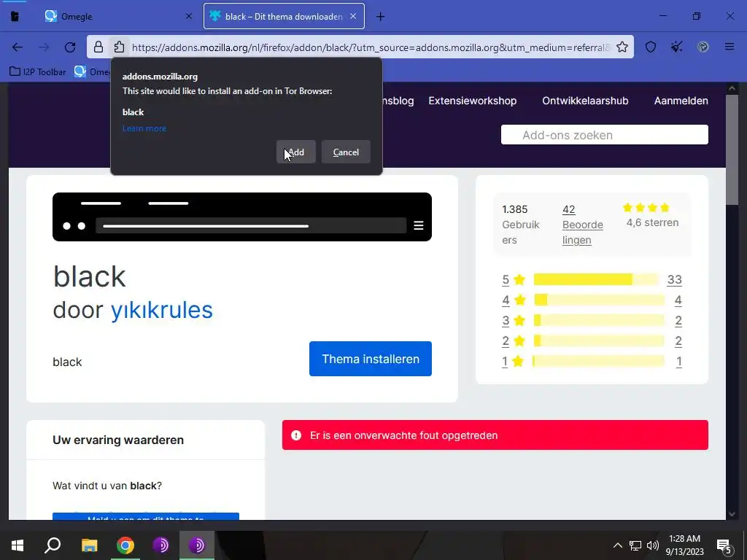Open the Learn more link

144,128
